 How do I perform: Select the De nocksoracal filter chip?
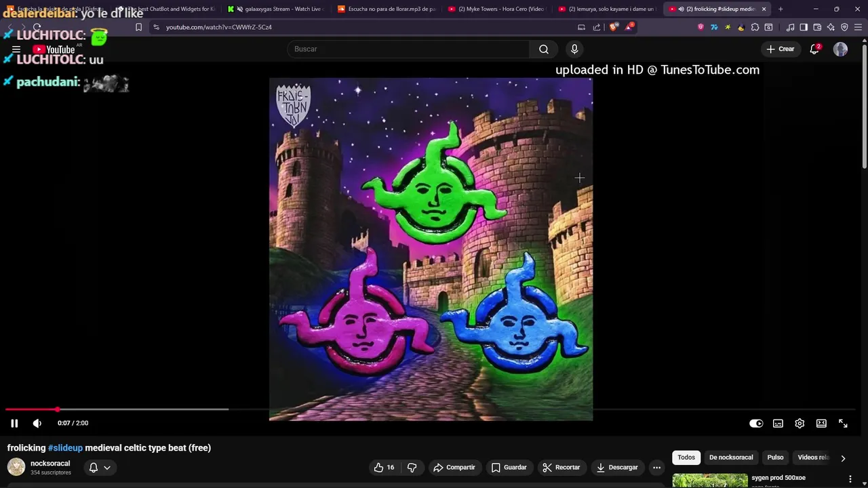(x=731, y=457)
